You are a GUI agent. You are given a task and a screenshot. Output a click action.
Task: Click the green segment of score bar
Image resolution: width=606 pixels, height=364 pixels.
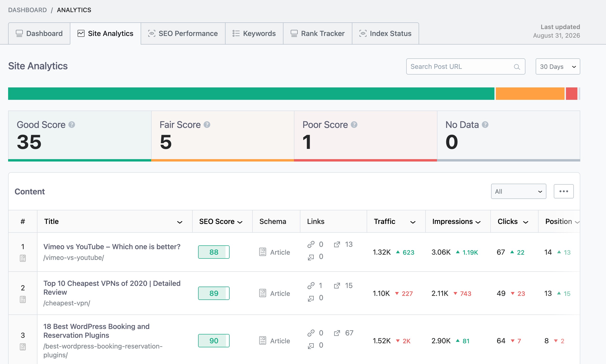pos(251,94)
